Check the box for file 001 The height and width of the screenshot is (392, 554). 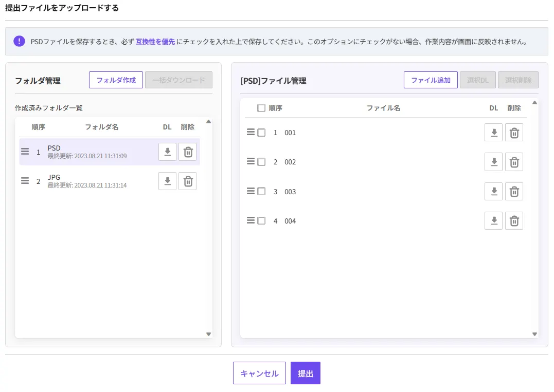click(x=261, y=133)
